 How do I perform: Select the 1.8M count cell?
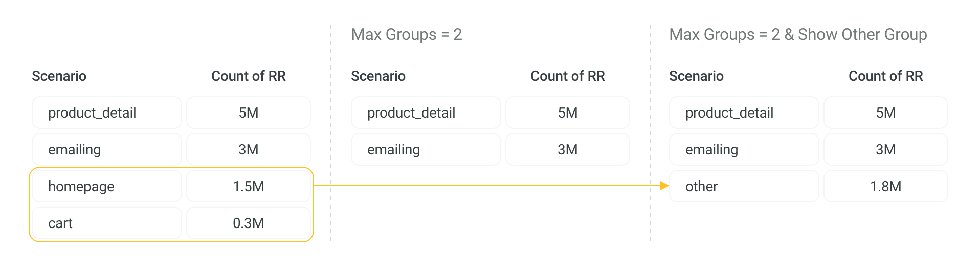tap(886, 186)
